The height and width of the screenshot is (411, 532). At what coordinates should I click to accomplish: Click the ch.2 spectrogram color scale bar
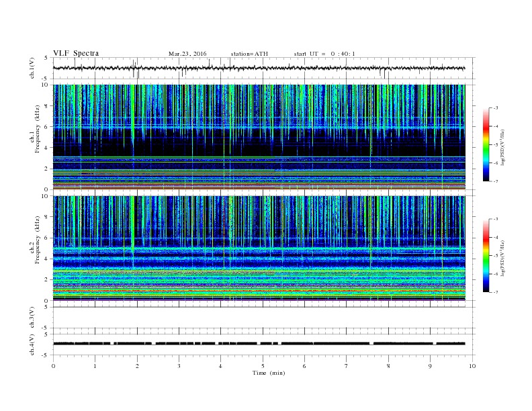[x=486, y=255]
